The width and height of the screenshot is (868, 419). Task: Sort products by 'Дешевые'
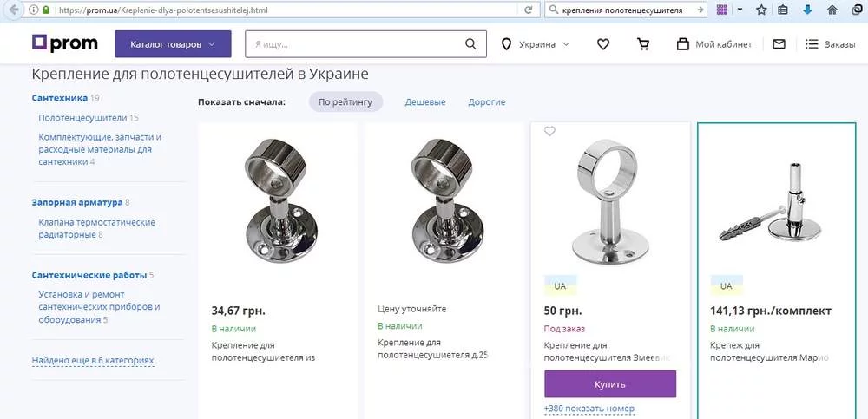point(425,102)
